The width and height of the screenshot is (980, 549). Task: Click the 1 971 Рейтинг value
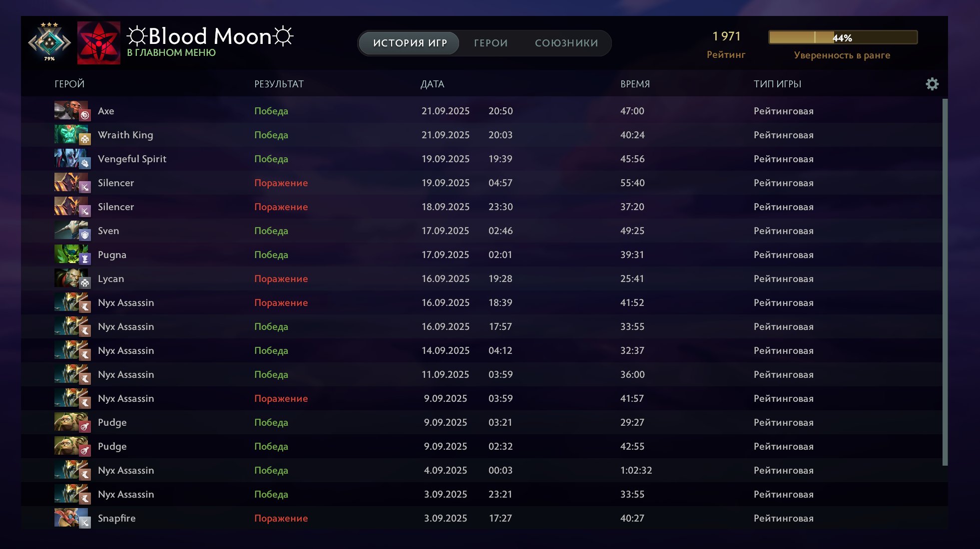pos(726,36)
